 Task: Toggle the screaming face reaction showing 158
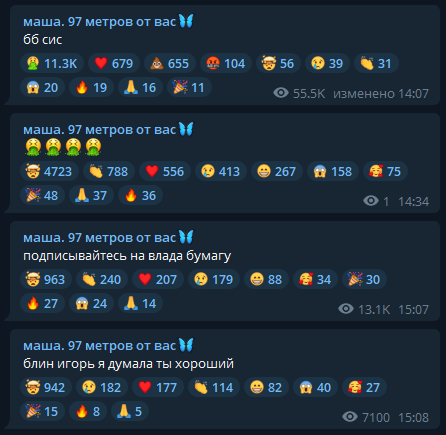333,171
